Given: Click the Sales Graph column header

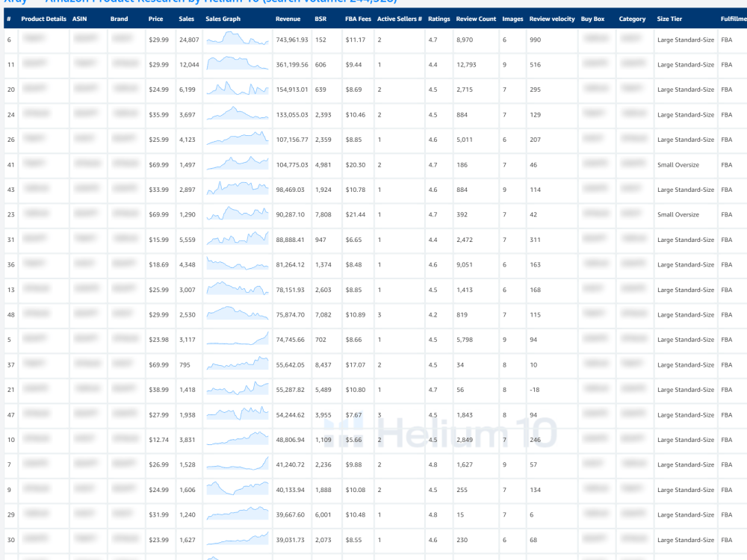Looking at the screenshot, I should [223, 19].
